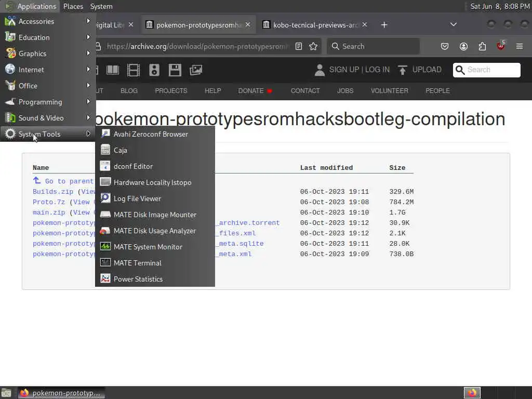Open Archive.org Audio speaker icon

click(x=154, y=70)
